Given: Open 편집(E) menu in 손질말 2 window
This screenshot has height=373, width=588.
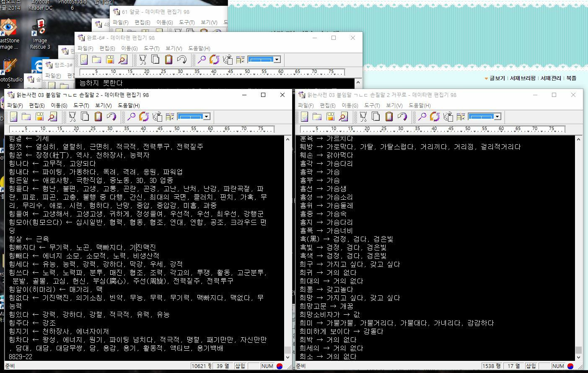Looking at the screenshot, I should click(37, 105).
